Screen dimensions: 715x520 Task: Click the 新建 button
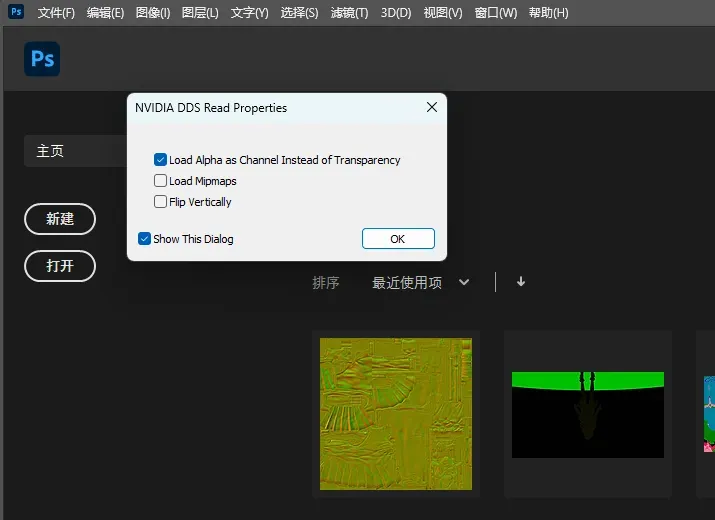click(60, 219)
